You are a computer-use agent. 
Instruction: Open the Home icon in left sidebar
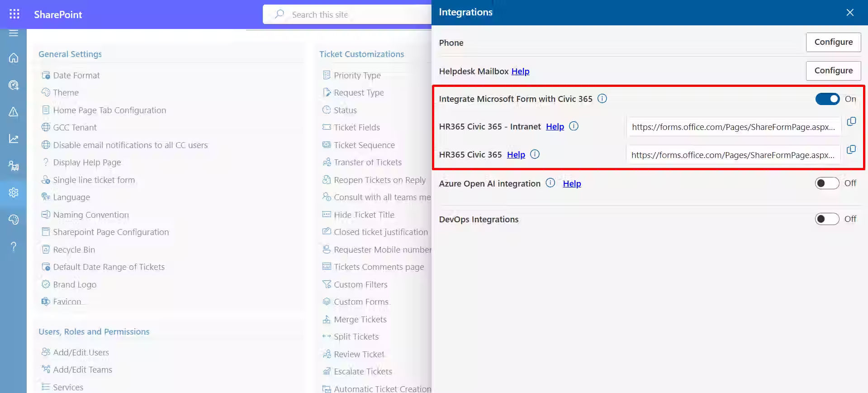coord(14,58)
